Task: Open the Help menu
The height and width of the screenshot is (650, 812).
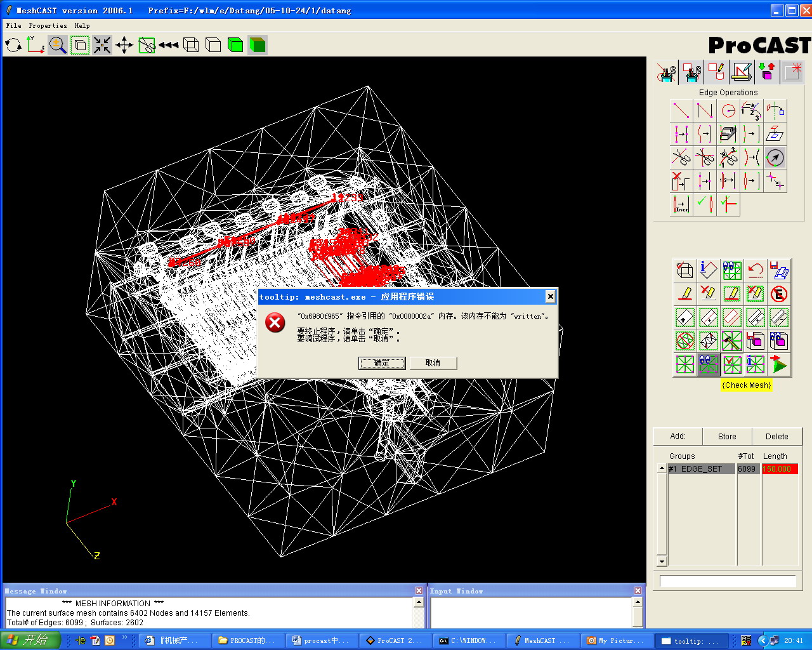Action: (x=82, y=26)
